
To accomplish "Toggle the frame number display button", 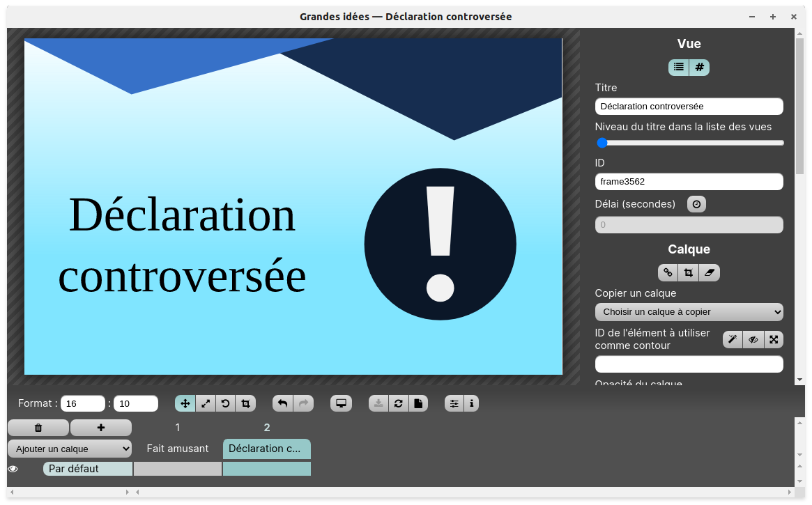I will tap(699, 68).
